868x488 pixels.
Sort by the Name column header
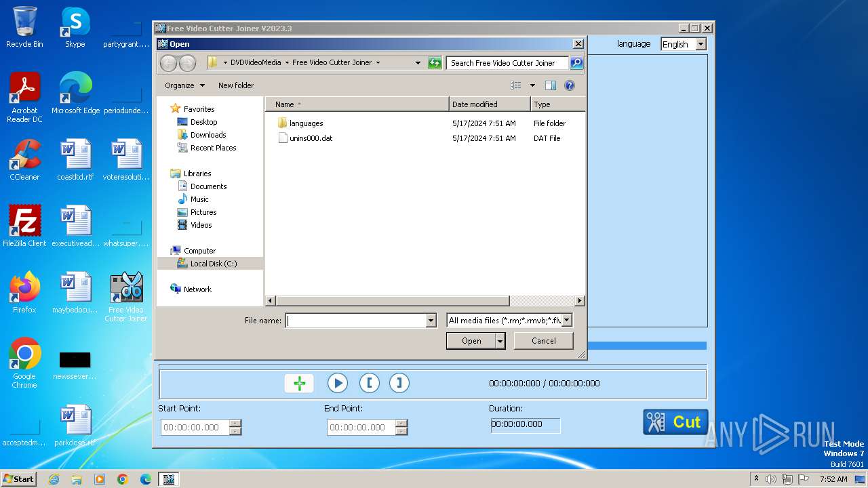click(357, 104)
